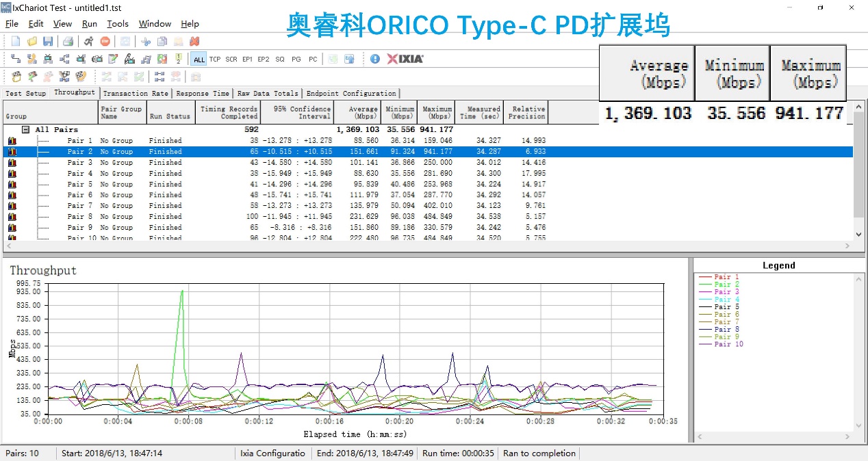The height and width of the screenshot is (461, 868).
Task: Click "Pairs: 10" in status bar
Action: point(23,453)
